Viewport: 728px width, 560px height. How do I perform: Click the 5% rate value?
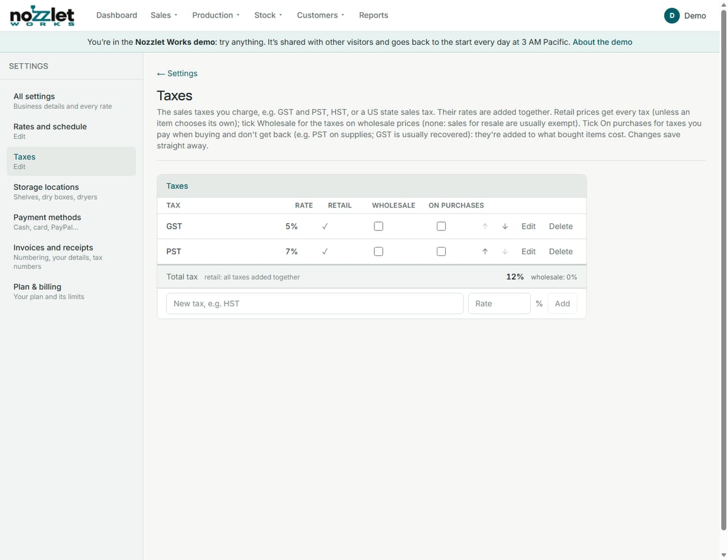(291, 226)
